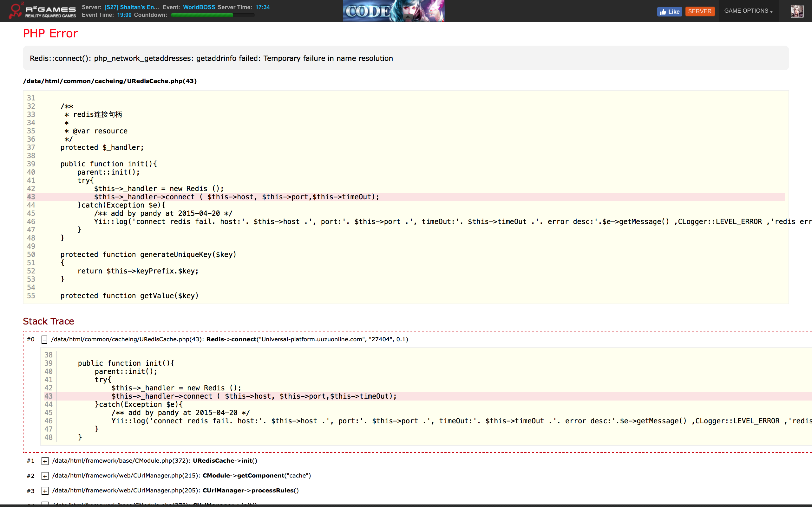Click the CModule->getComponent("cache") trace line

coord(256,476)
